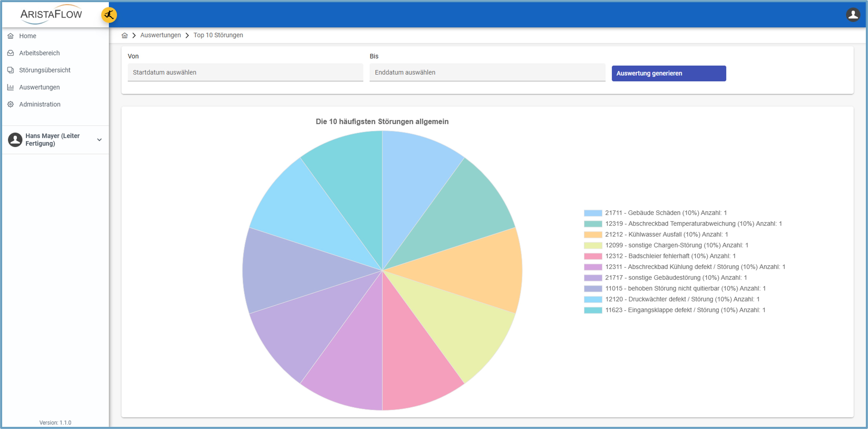
Task: Toggle the 21212 Kühlwasser Ausfall legend entry
Action: 666,234
